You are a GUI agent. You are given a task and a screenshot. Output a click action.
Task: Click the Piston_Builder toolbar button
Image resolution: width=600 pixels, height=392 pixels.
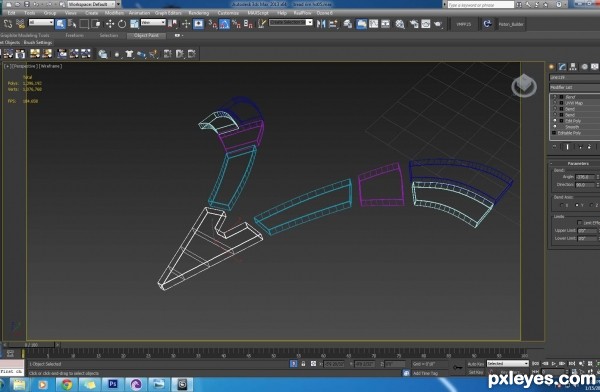coord(511,24)
